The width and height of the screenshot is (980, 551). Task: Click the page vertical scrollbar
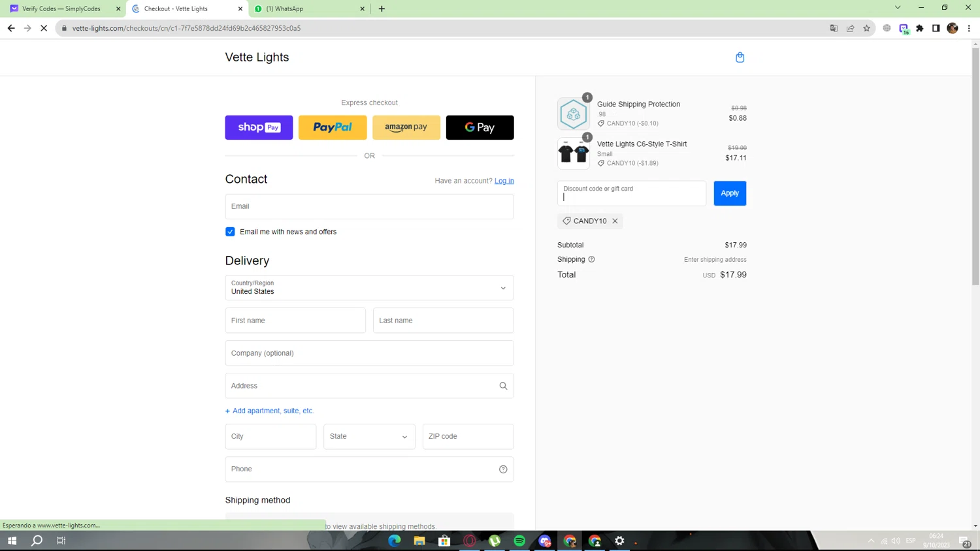click(x=975, y=166)
